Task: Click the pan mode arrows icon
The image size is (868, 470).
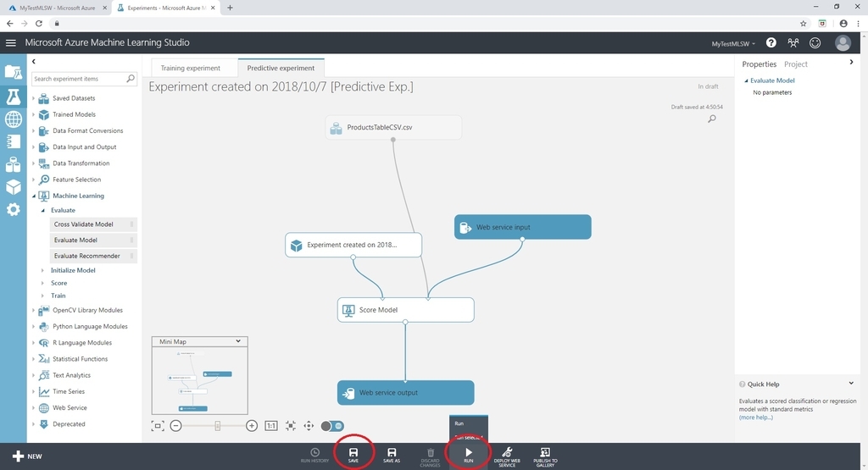Action: (309, 426)
